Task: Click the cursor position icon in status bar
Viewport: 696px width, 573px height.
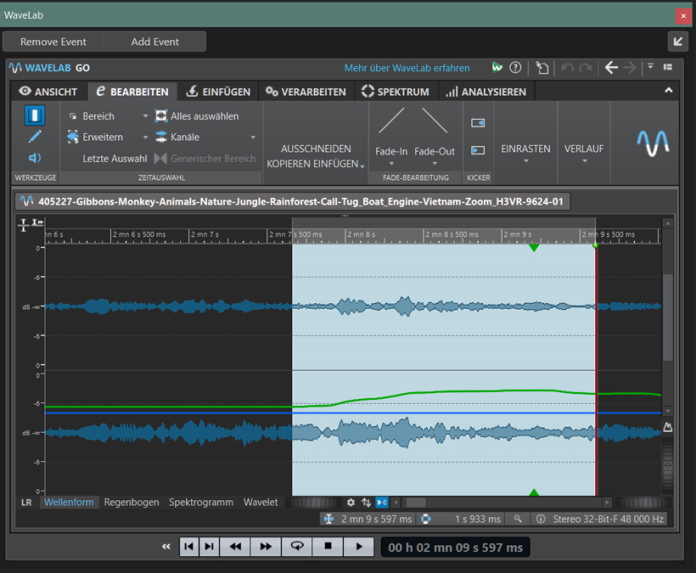Action: pos(329,519)
